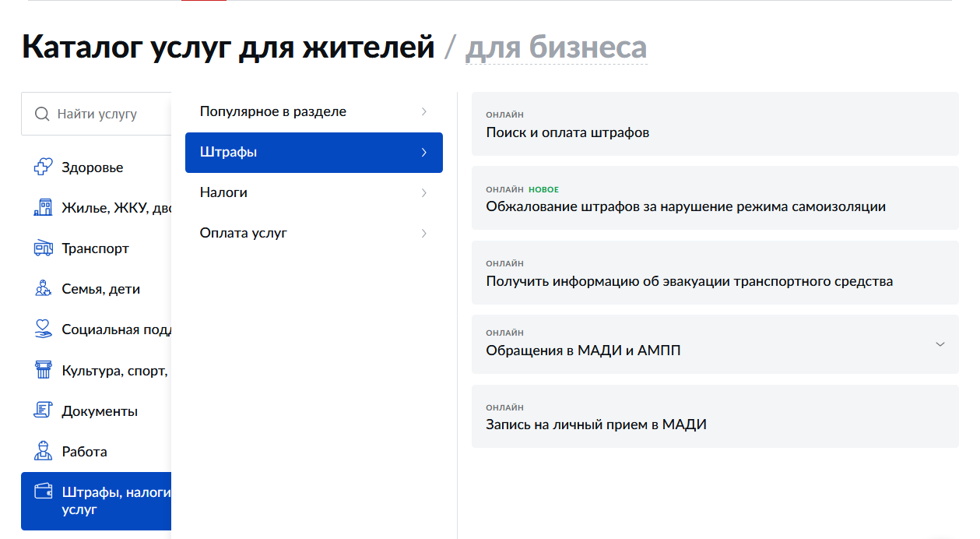This screenshot has height=539, width=980.
Task: Open Поиск и оплата штрафов service
Action: click(x=567, y=132)
